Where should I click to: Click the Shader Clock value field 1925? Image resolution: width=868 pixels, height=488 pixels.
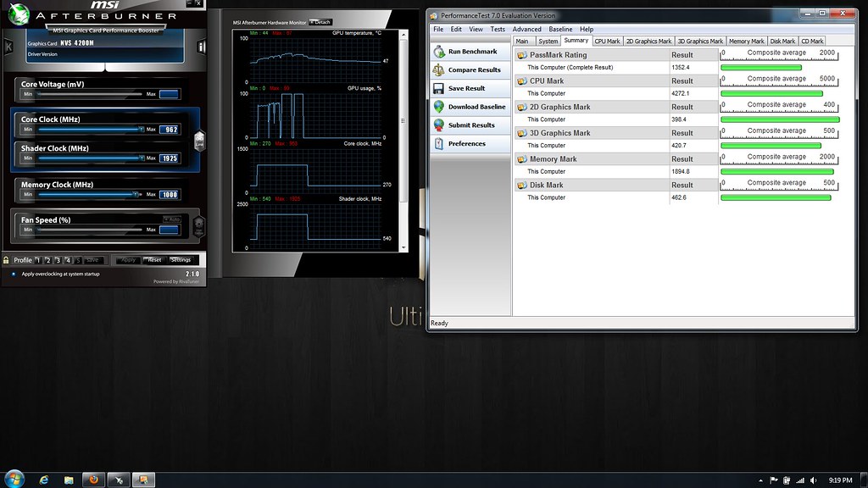[170, 158]
